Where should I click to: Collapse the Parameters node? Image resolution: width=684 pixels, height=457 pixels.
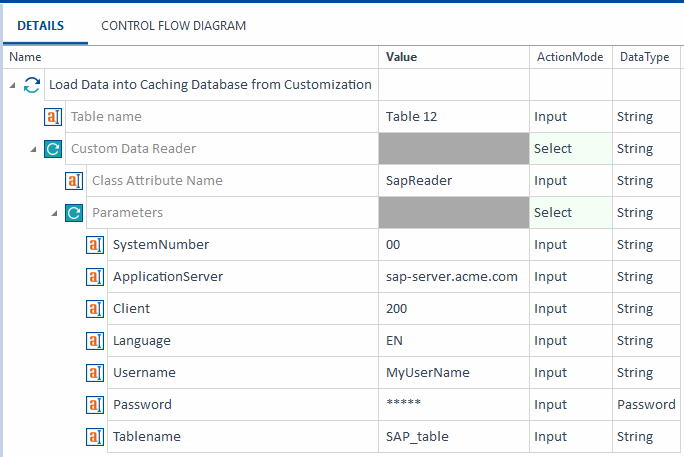(54, 213)
